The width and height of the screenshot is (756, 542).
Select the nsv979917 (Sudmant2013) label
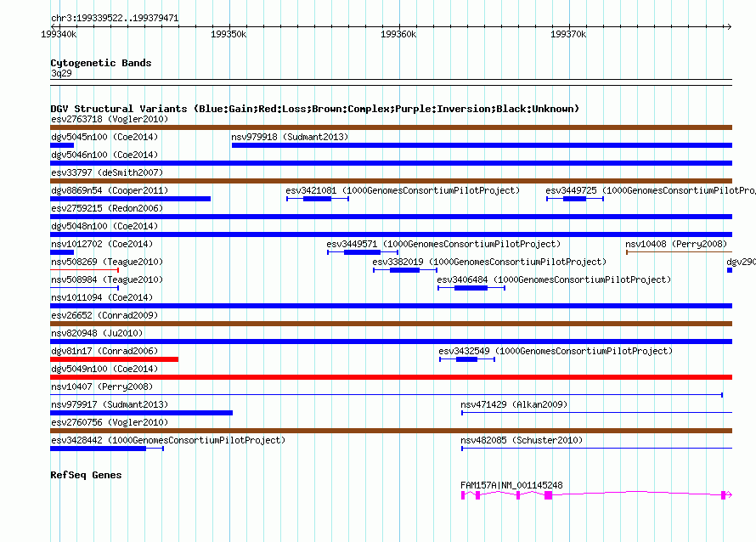click(110, 404)
